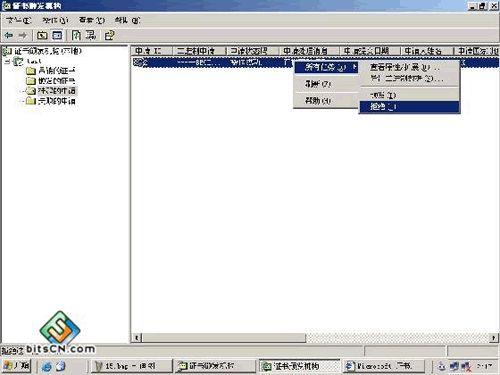Click the Up one level toolbar icon
The image size is (500, 375).
click(x=42, y=35)
